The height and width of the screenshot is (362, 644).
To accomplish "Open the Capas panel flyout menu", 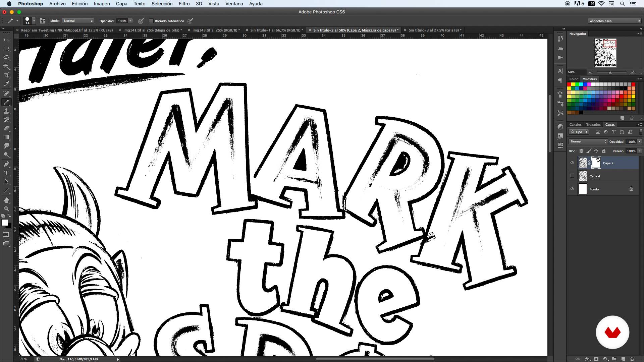I will pos(640,125).
